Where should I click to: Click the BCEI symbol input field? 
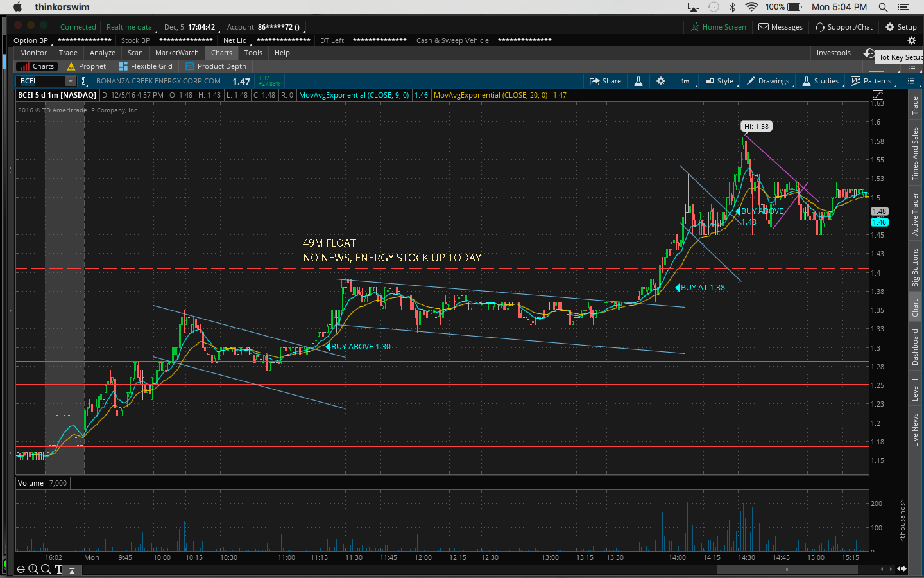[42, 81]
